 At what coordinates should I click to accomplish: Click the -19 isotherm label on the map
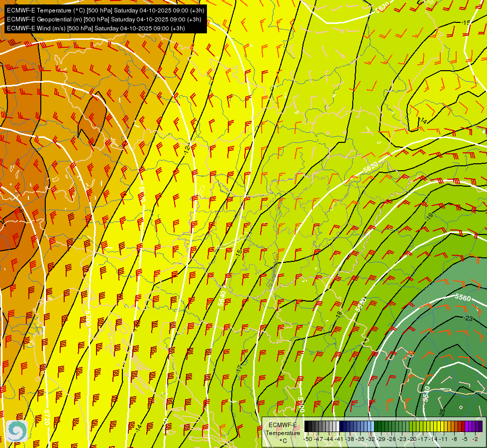pyautogui.click(x=429, y=217)
